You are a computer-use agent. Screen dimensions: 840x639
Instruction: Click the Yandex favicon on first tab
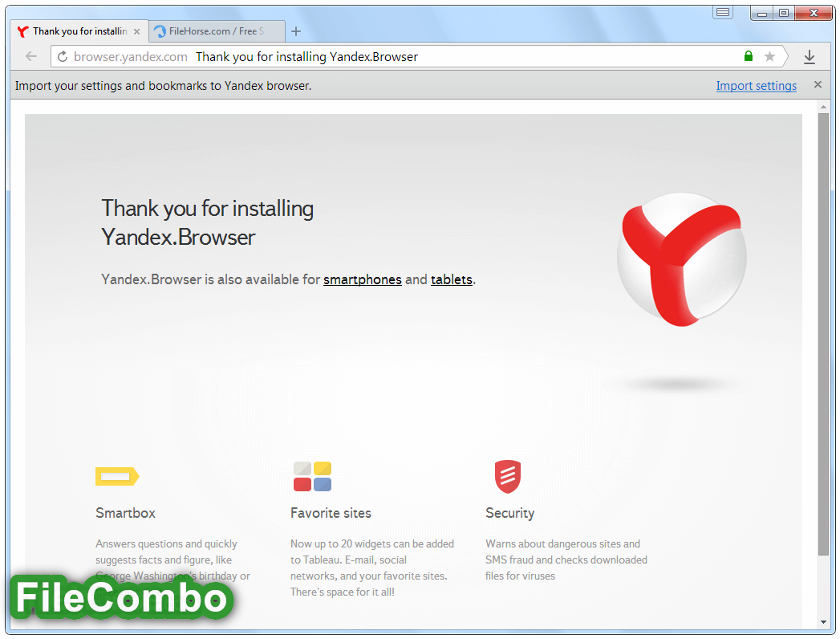pos(22,31)
